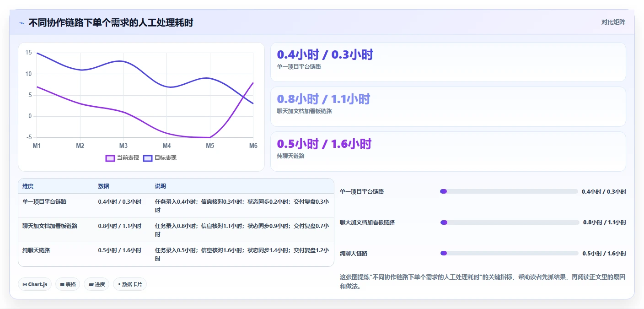The height and width of the screenshot is (309, 644).
Task: Click progress label 单一项目平台链路
Action: (x=362, y=192)
